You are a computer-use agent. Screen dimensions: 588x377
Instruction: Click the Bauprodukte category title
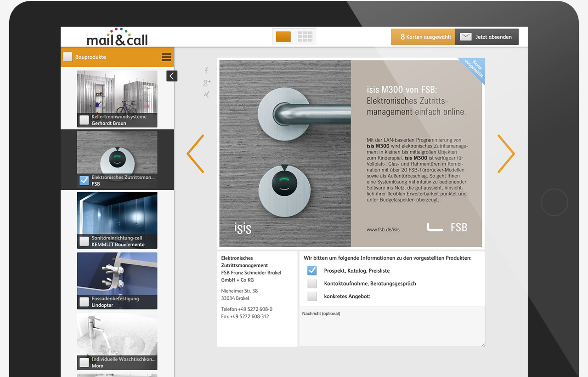tap(90, 57)
